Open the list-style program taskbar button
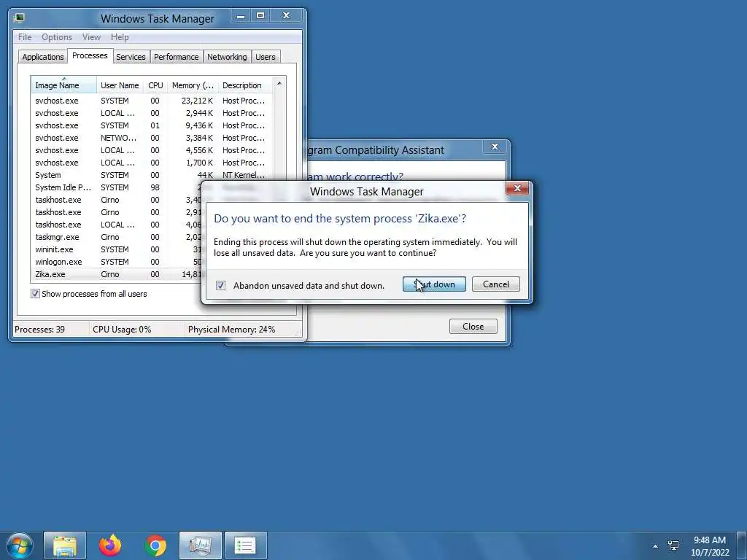 click(246, 545)
